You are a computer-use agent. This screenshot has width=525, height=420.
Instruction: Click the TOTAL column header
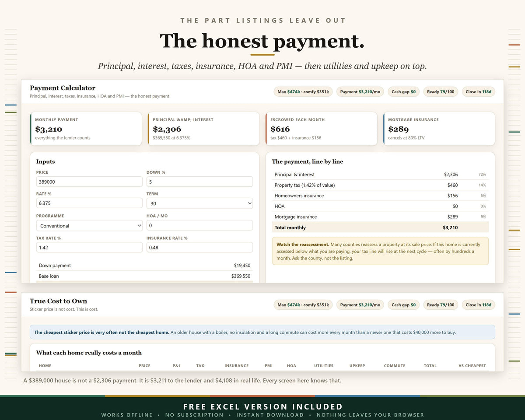point(430,366)
